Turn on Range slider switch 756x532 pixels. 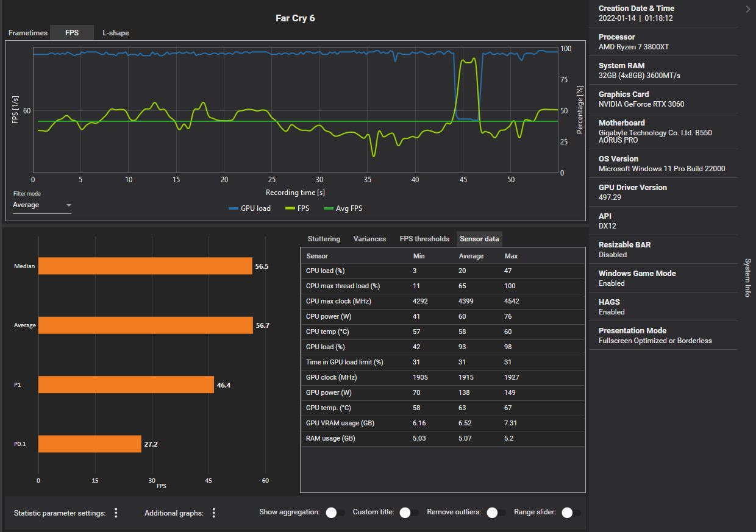click(571, 512)
